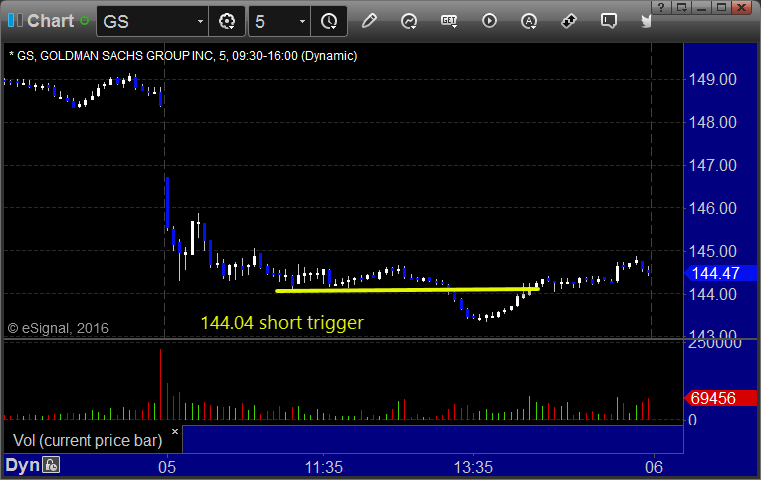This screenshot has height=480, width=761.
Task: Open the studies chart-line icon
Action: (x=409, y=21)
